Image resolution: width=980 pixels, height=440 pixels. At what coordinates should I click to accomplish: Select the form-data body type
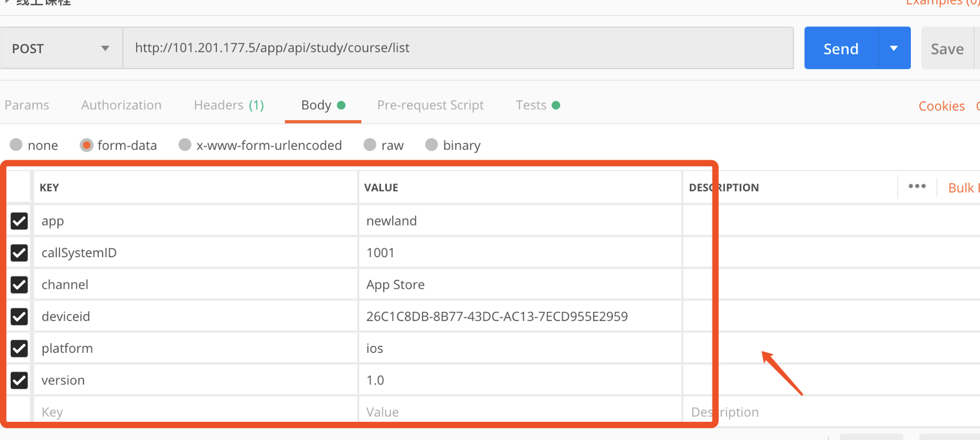click(x=118, y=145)
